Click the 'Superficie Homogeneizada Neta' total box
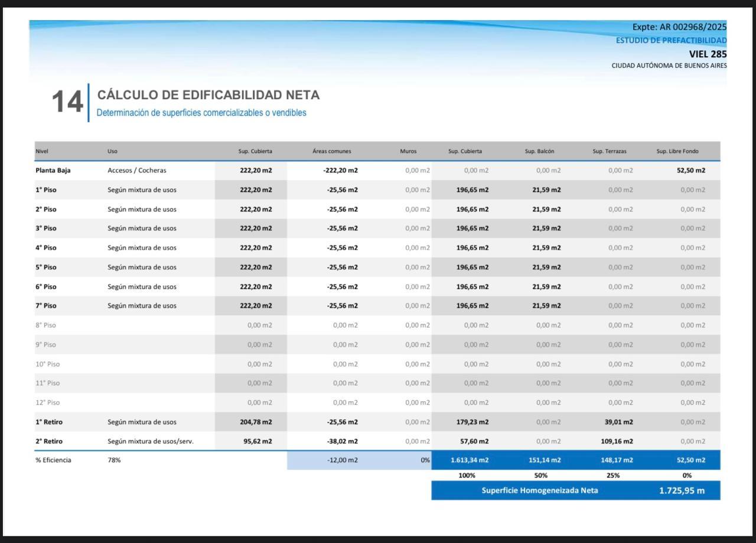 click(576, 490)
